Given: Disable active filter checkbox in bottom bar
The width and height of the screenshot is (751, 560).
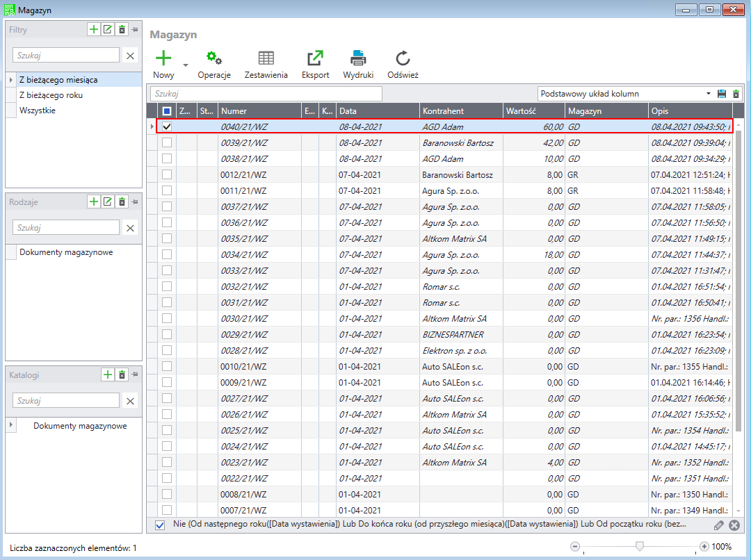Looking at the screenshot, I should tap(160, 525).
